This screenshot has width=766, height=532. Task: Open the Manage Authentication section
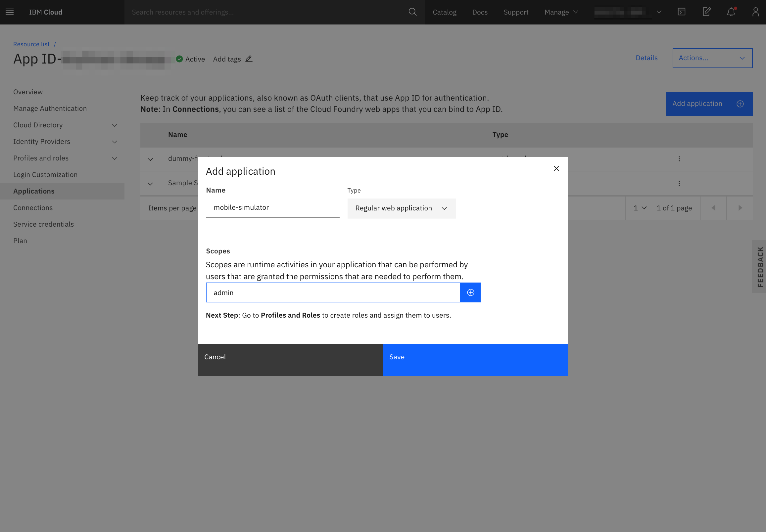(49, 108)
